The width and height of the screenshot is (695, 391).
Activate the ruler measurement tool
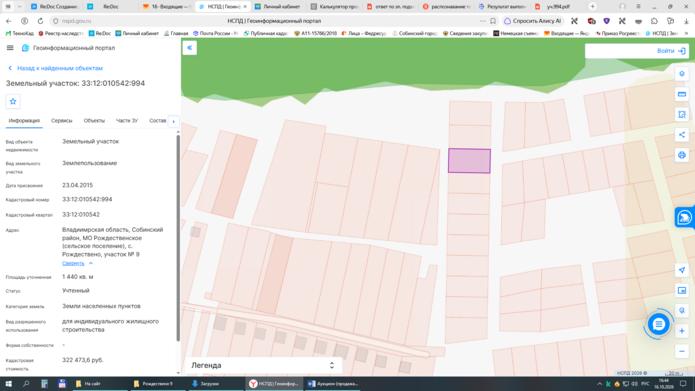click(x=682, y=94)
